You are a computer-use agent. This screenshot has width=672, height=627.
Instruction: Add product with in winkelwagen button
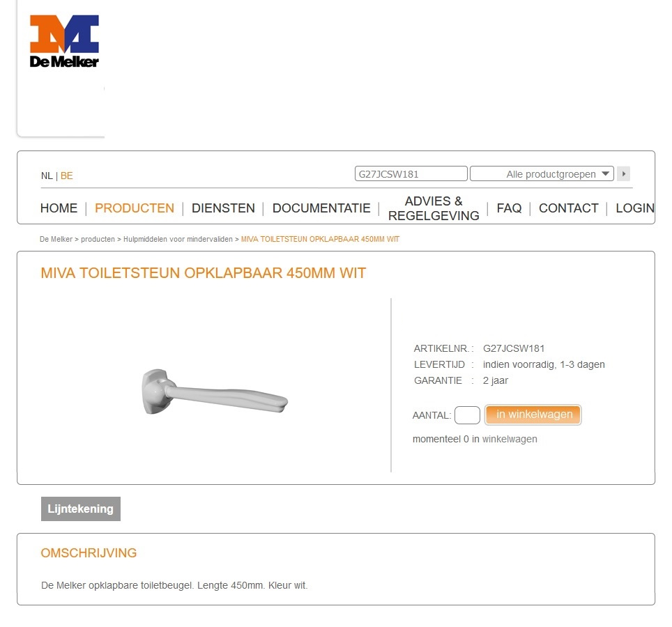coord(533,415)
